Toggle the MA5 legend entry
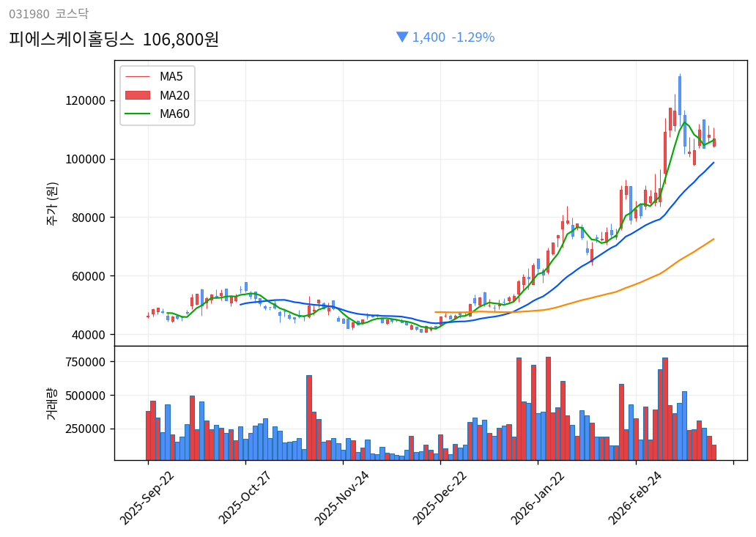Viewport: 756px width, 537px height. [x=170, y=75]
